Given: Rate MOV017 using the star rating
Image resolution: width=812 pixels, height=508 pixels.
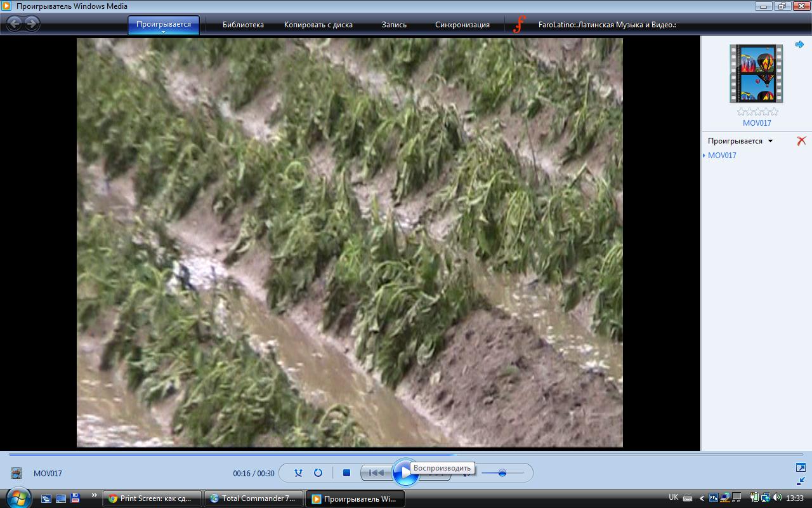Looking at the screenshot, I should (x=757, y=112).
